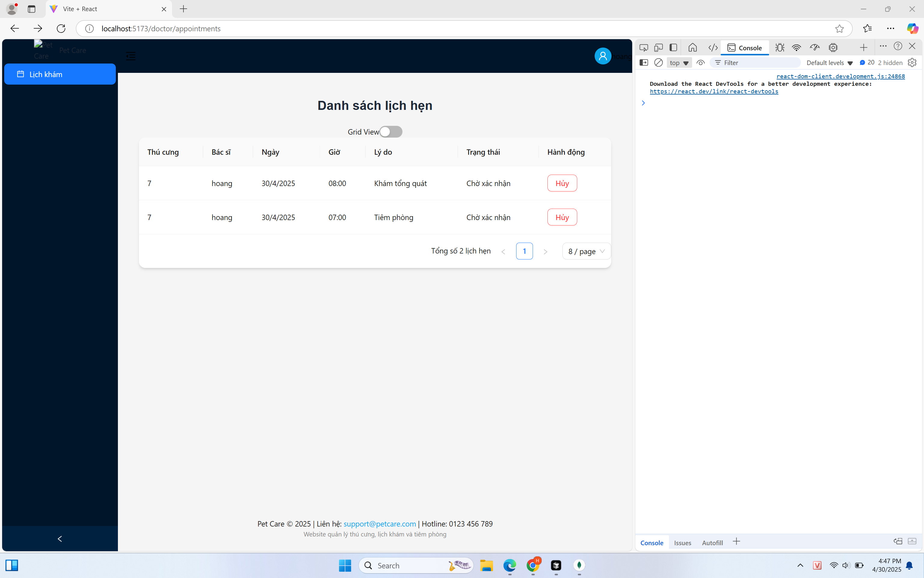Open DevTools Welcome home tab
924x578 pixels.
coord(693,47)
